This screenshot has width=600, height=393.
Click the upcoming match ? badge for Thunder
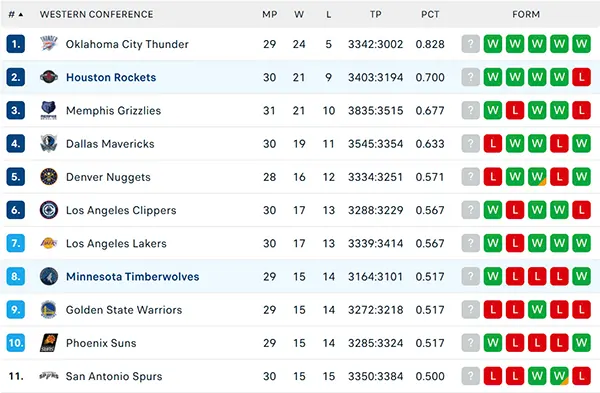[471, 44]
